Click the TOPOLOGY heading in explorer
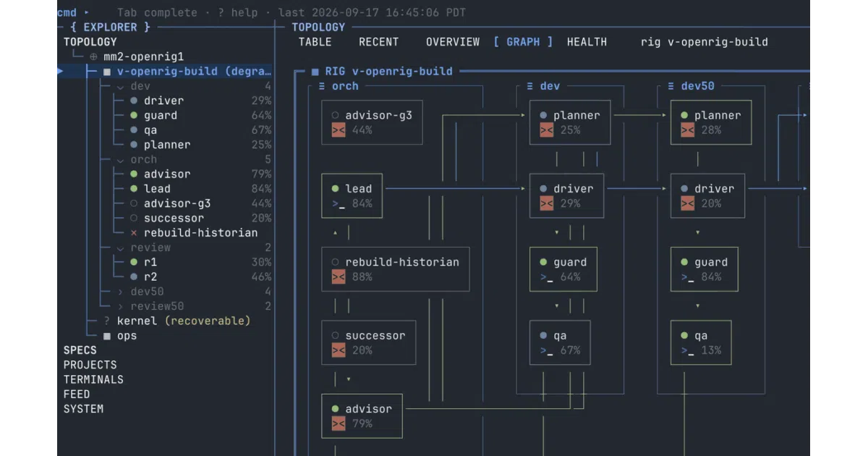The image size is (868, 456). click(90, 42)
